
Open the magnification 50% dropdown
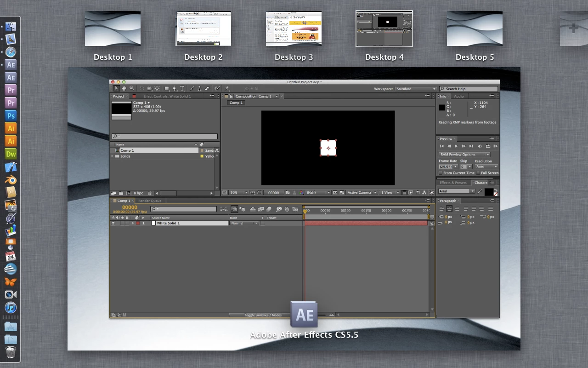click(x=239, y=193)
